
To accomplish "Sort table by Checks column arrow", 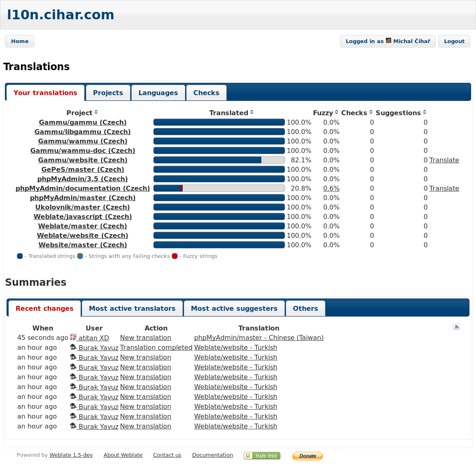I will pyautogui.click(x=371, y=112).
